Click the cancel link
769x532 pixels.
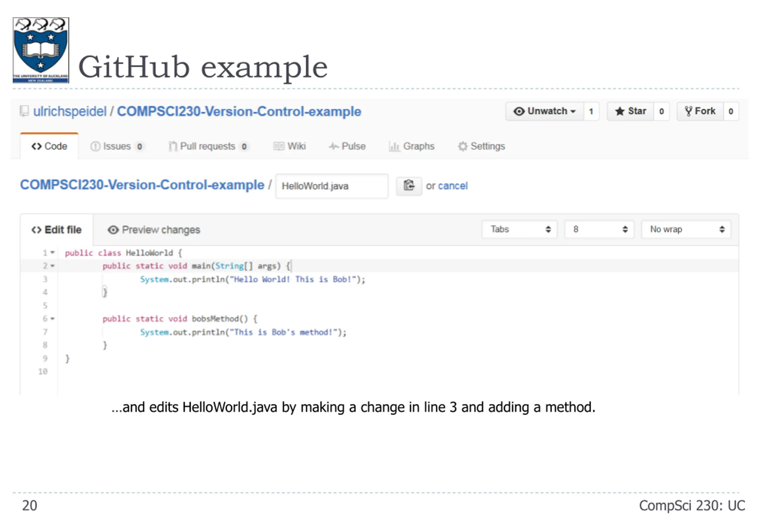[453, 186]
